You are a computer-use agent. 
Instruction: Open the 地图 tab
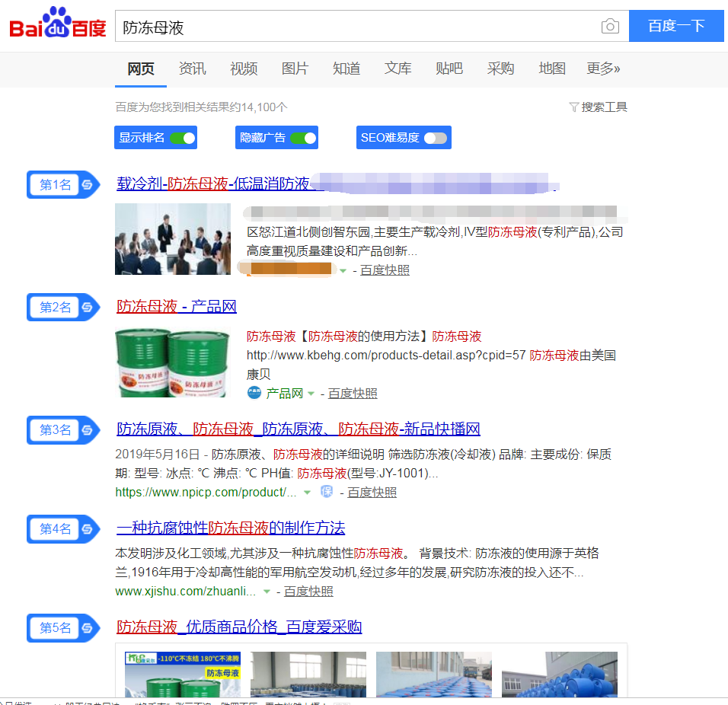(552, 69)
